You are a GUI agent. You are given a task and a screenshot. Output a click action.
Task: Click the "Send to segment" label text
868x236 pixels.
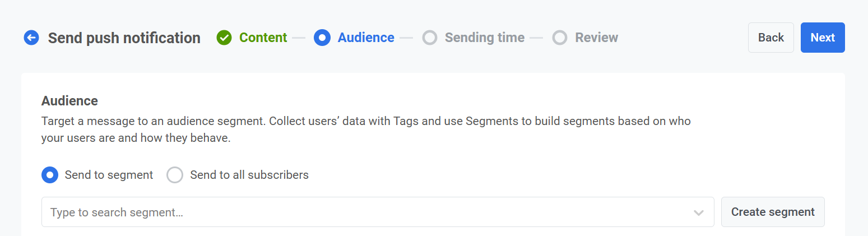pos(109,175)
